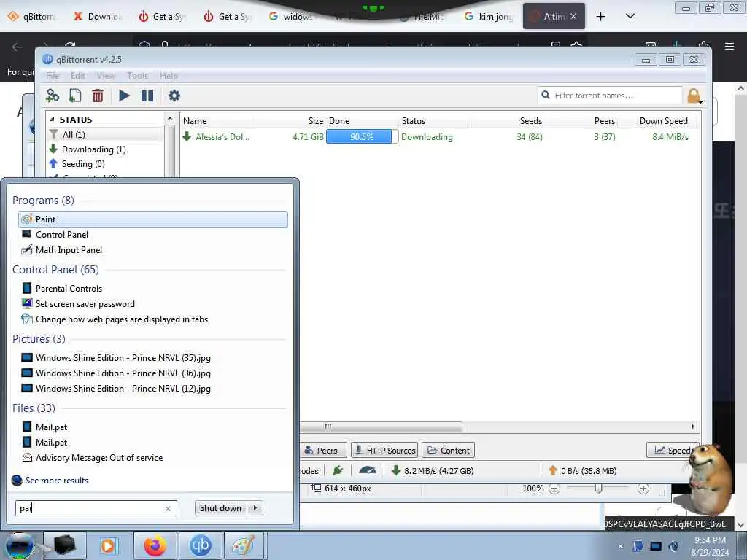Resume torrent with the play icon

click(124, 96)
